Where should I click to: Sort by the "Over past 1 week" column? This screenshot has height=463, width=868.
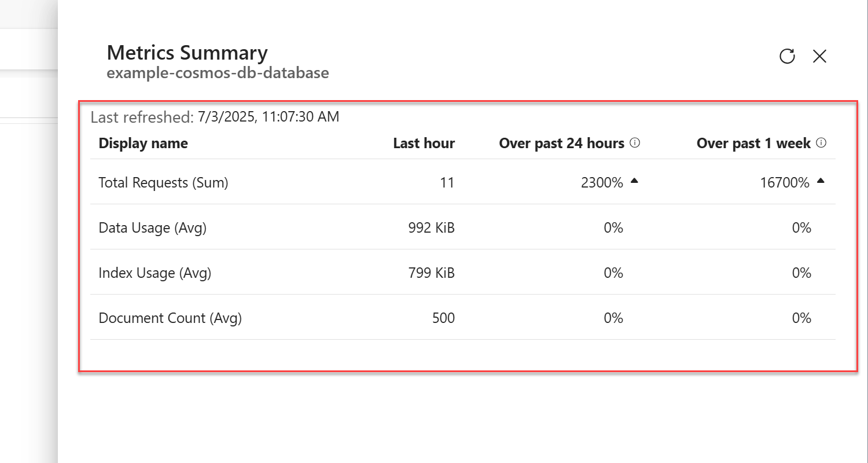pos(753,143)
